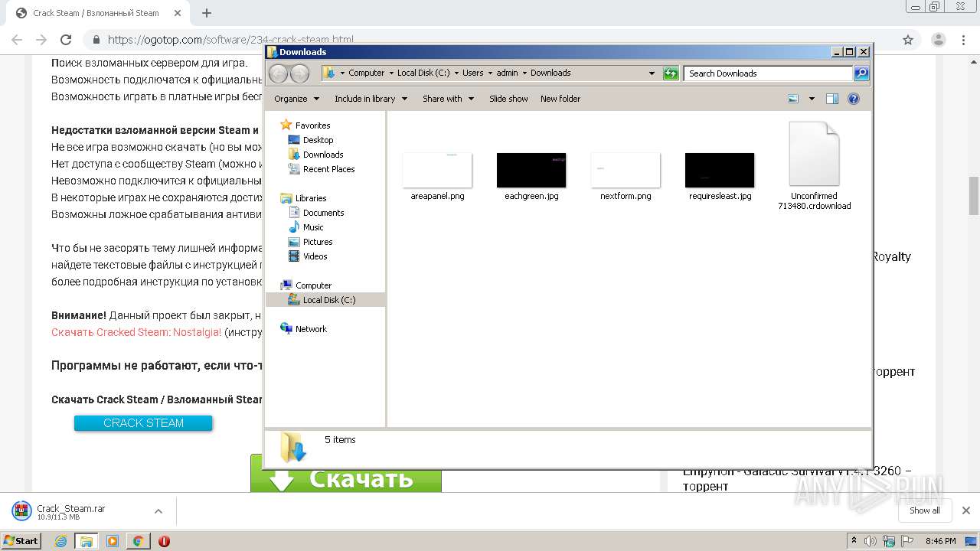Start Slide show
This screenshot has height=551, width=980.
(x=508, y=99)
